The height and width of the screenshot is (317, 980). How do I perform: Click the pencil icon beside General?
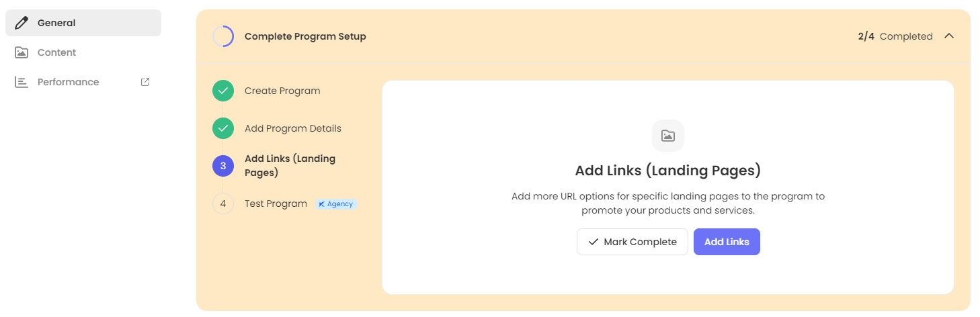point(22,23)
